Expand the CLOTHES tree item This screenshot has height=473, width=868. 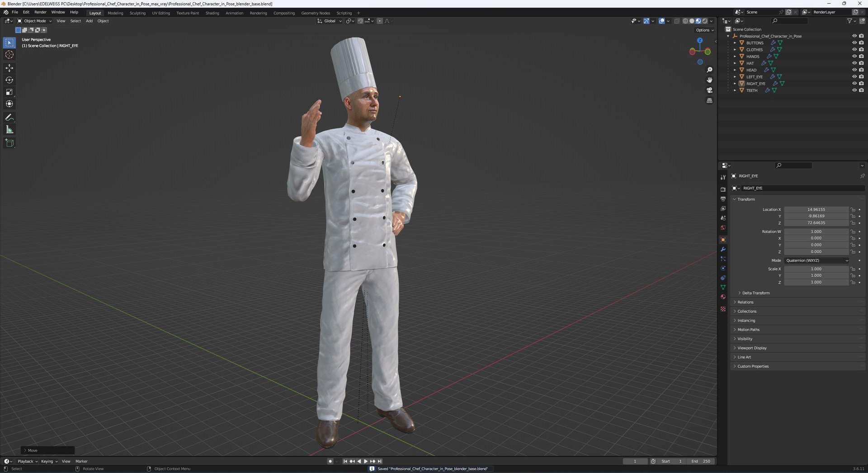click(735, 50)
